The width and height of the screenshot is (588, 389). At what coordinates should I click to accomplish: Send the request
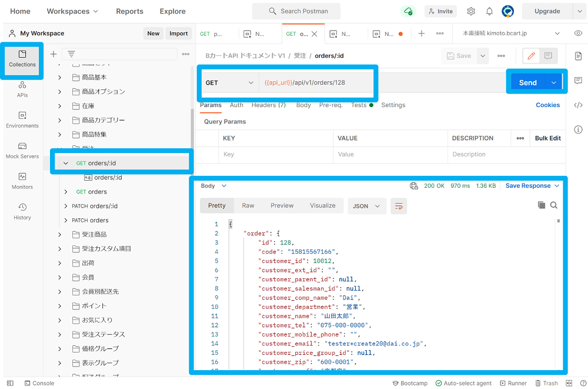tap(527, 82)
